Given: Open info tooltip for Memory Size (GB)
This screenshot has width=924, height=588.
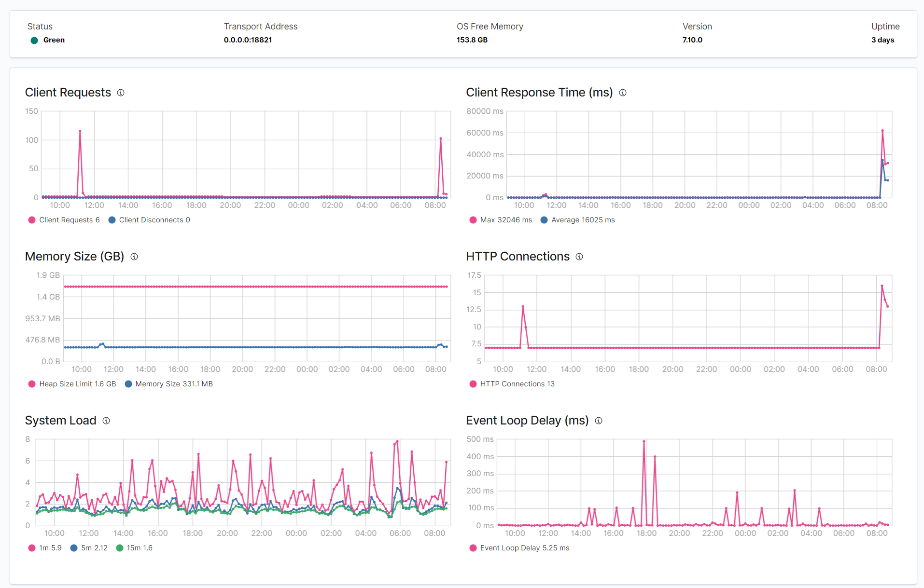Looking at the screenshot, I should 134,257.
